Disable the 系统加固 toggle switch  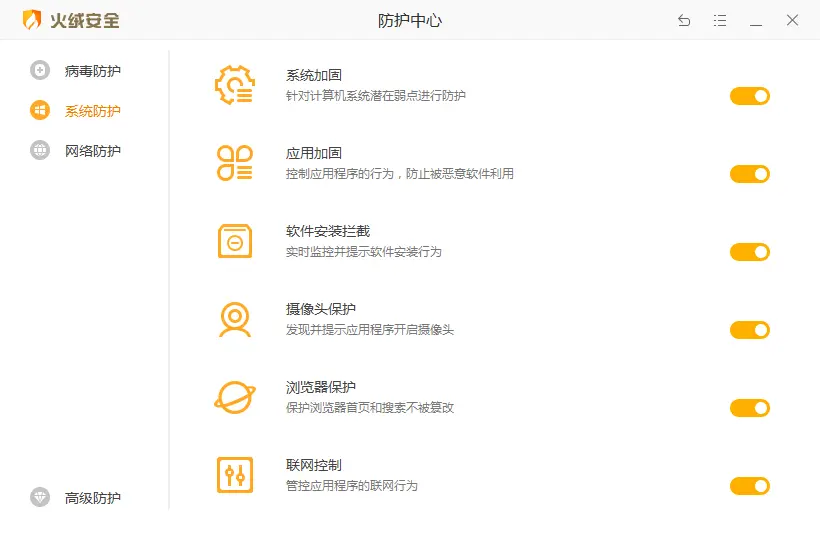749,96
